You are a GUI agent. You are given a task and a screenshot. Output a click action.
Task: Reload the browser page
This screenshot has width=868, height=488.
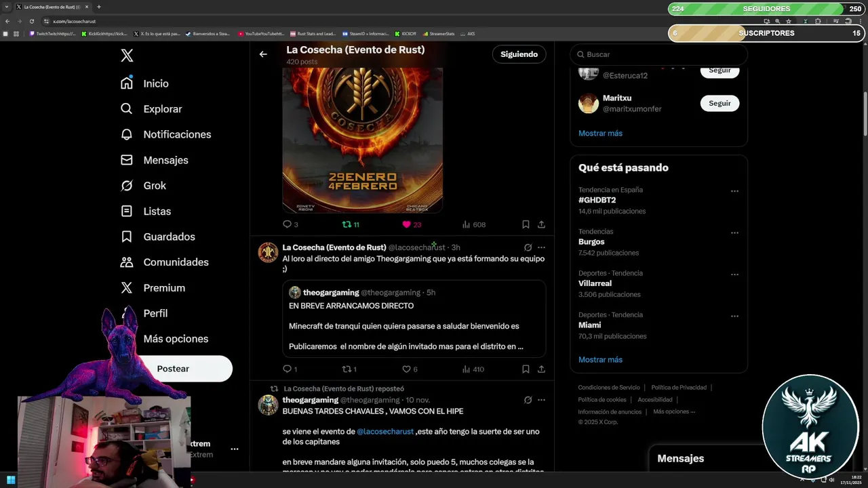coord(31,21)
